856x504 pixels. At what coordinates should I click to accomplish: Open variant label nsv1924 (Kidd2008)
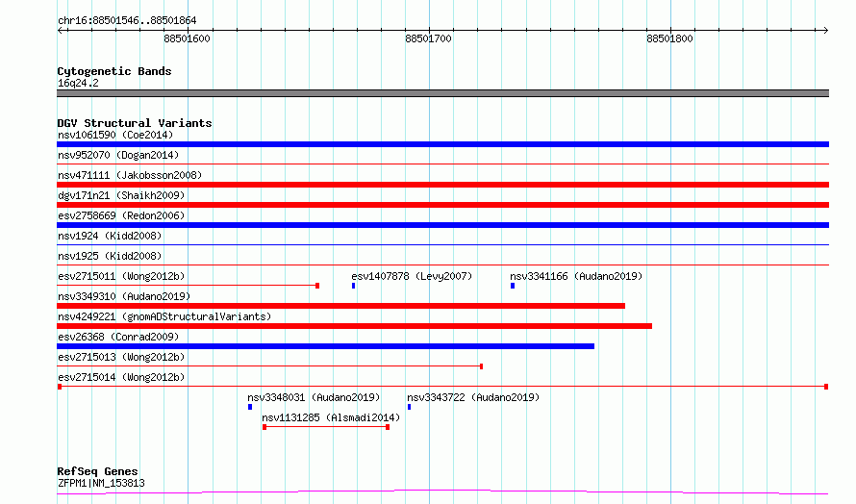tap(110, 236)
